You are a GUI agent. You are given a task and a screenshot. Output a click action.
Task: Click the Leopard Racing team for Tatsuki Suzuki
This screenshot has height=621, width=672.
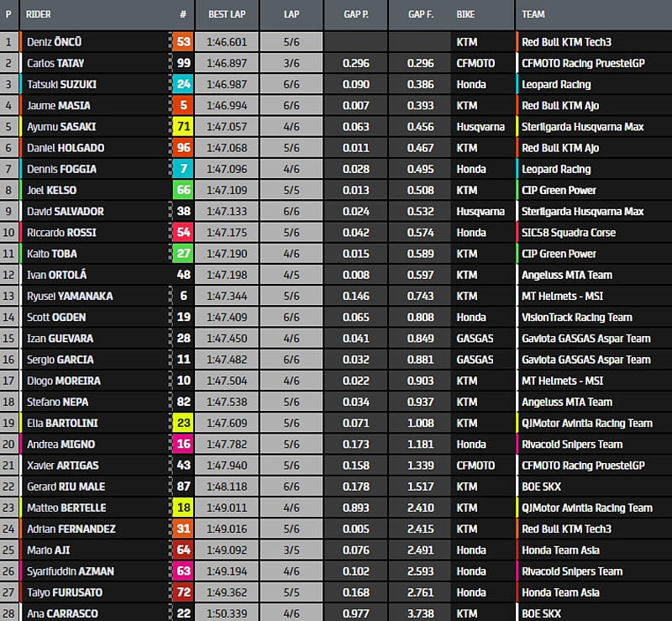[x=556, y=84]
